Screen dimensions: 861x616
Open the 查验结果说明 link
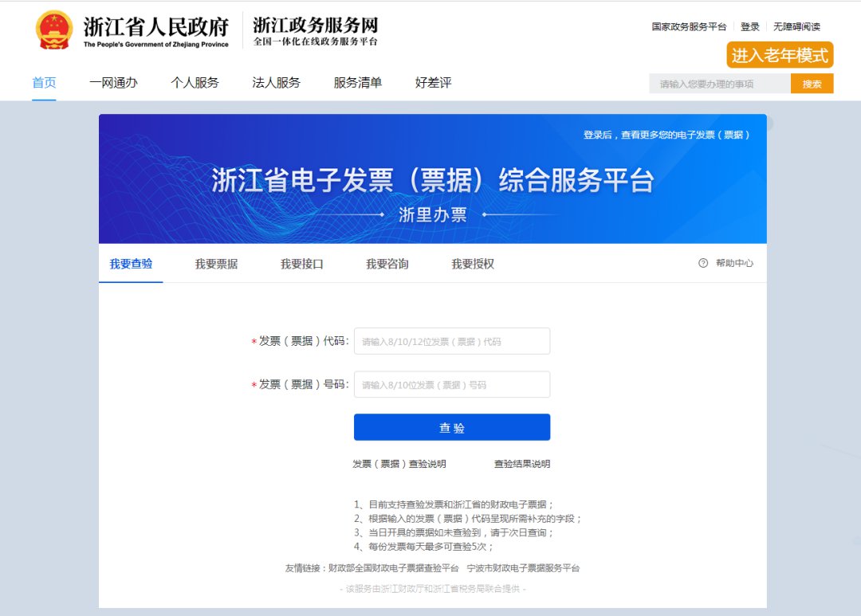coord(522,464)
